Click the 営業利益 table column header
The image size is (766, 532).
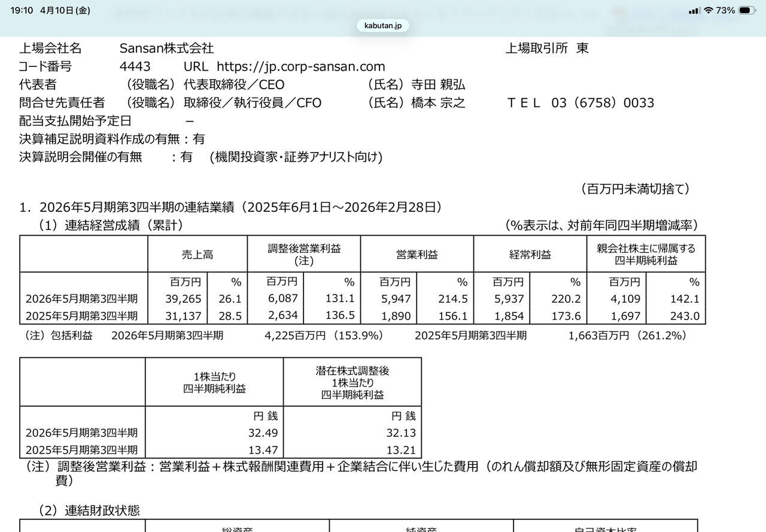pyautogui.click(x=417, y=254)
